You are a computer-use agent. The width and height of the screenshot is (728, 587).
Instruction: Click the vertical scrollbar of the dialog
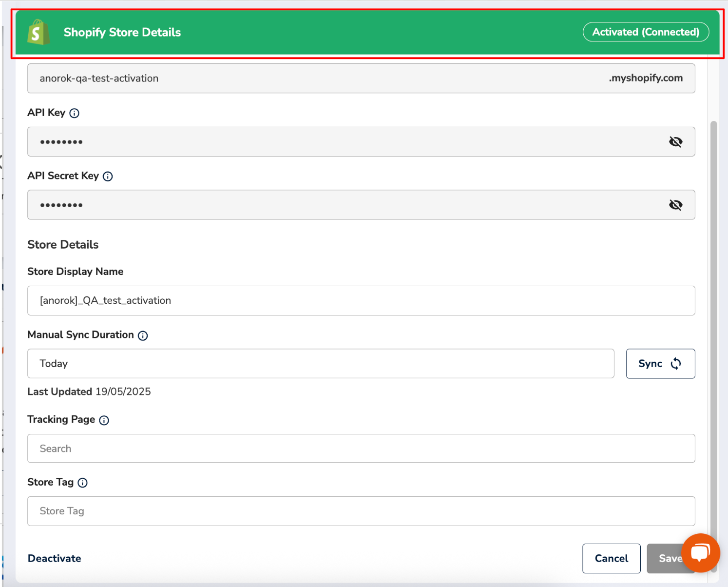pos(714,346)
